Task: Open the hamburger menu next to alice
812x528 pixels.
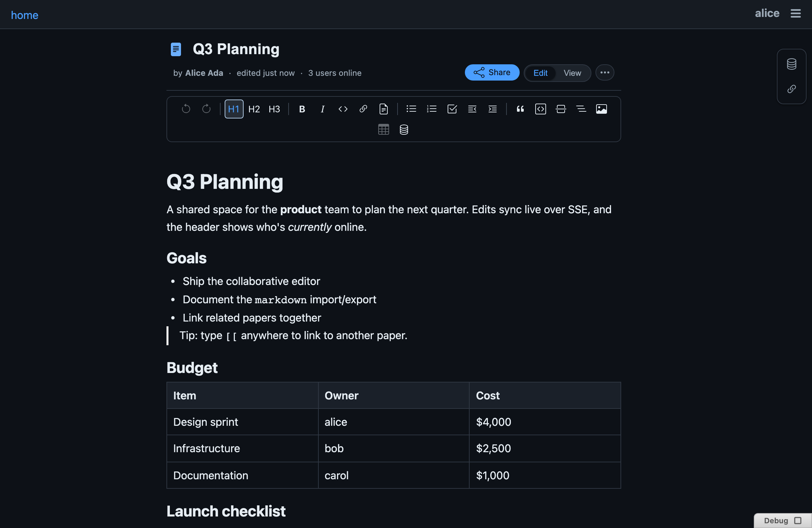Action: 795,14
